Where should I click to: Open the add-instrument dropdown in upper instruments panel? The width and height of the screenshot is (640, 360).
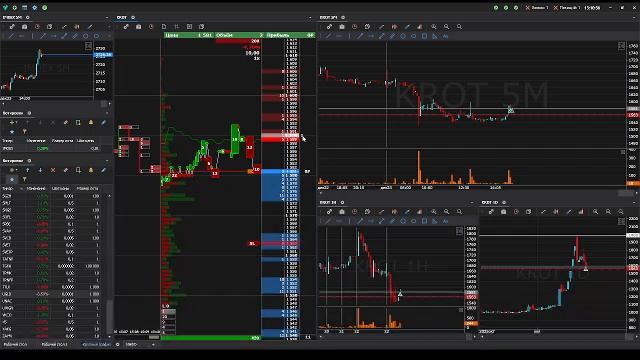point(13,122)
